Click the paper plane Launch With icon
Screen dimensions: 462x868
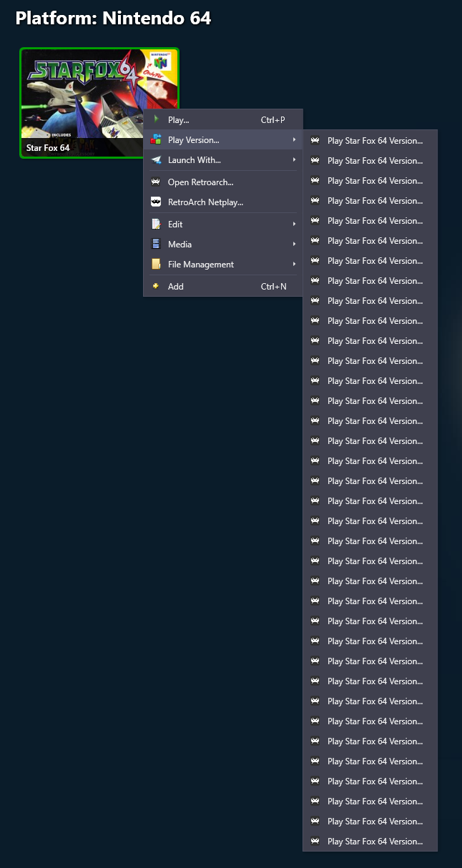[x=156, y=160]
